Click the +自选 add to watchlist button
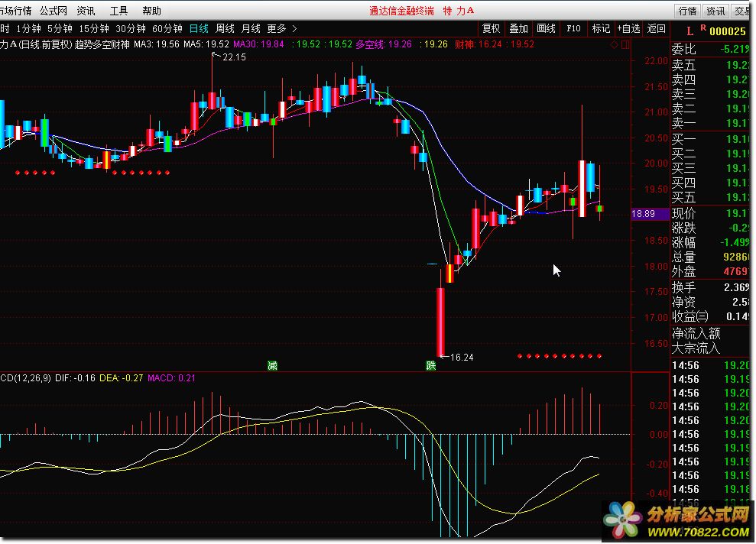 [x=628, y=29]
